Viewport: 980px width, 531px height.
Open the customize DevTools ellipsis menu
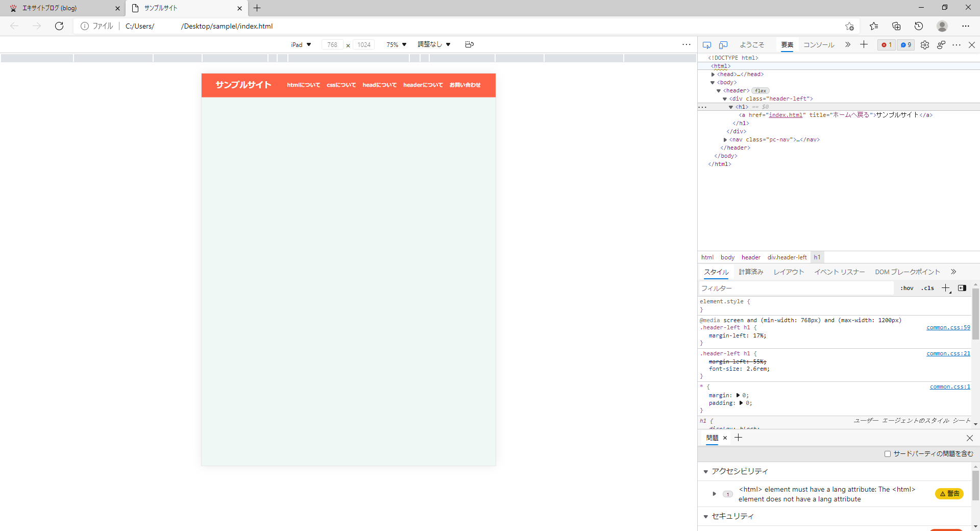click(957, 45)
